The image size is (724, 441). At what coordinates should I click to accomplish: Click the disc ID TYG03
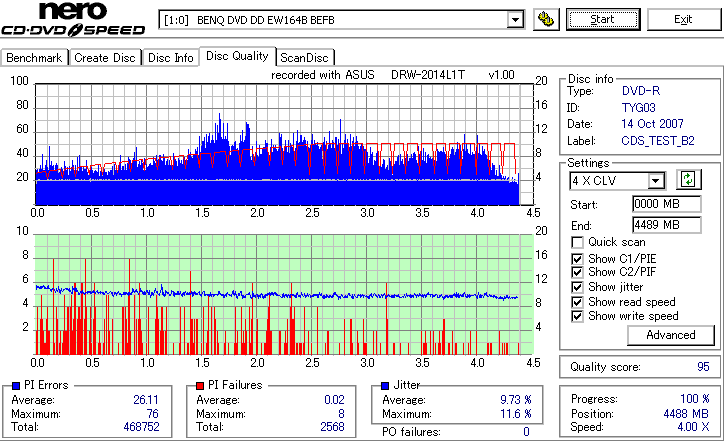[x=639, y=108]
